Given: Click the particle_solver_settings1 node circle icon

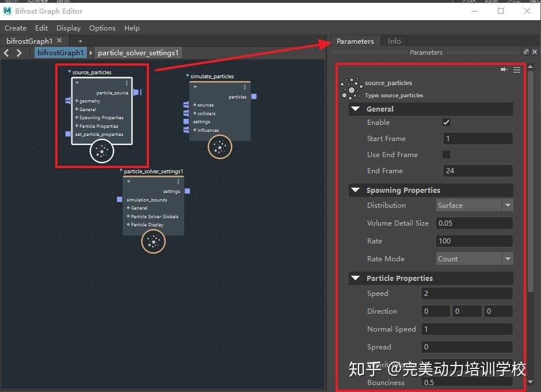Looking at the screenshot, I should [153, 241].
